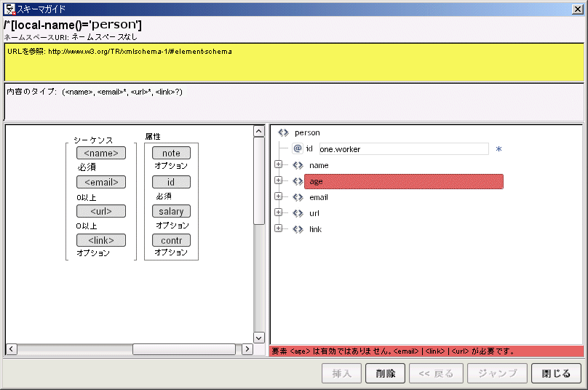588x390 pixels.
Task: Click the contr attribute button
Action: (171, 240)
